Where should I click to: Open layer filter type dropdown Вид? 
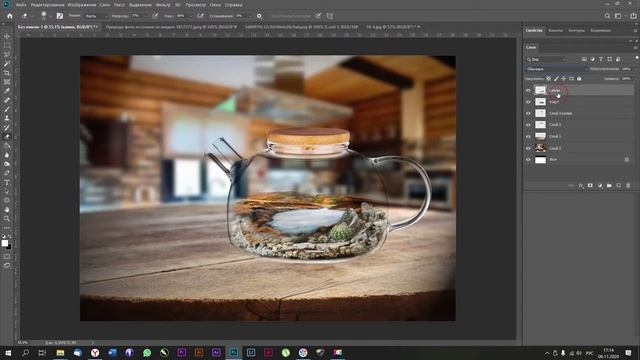[546, 60]
